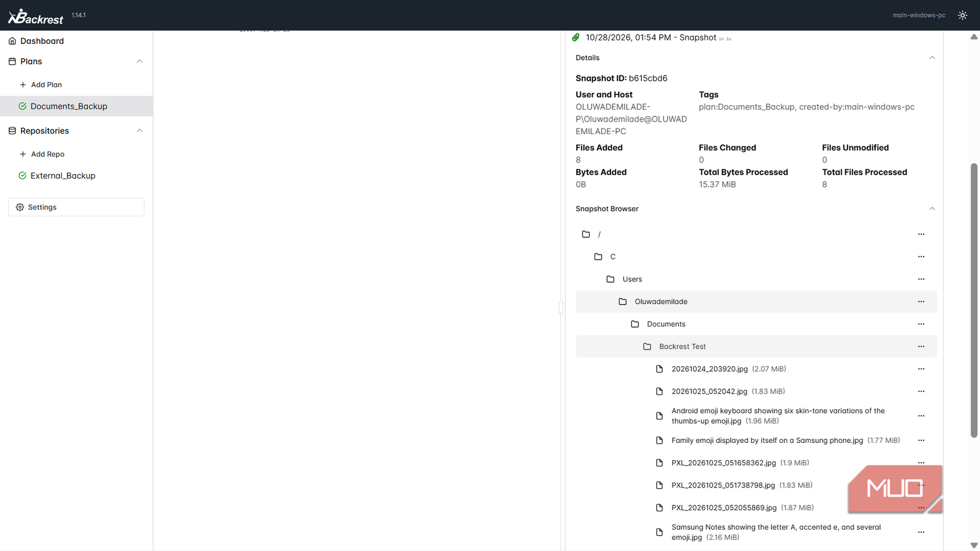The image size is (980, 551).
Task: Open more options for Backrest Test folder
Action: coord(921,347)
